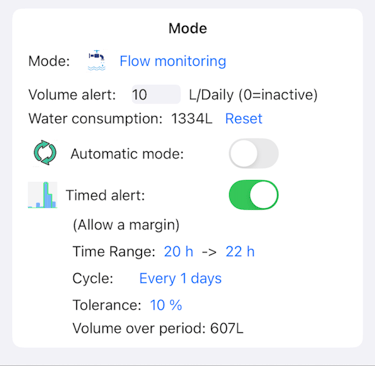375x366 pixels.
Task: Click the Timed alert label
Action: pos(105,195)
